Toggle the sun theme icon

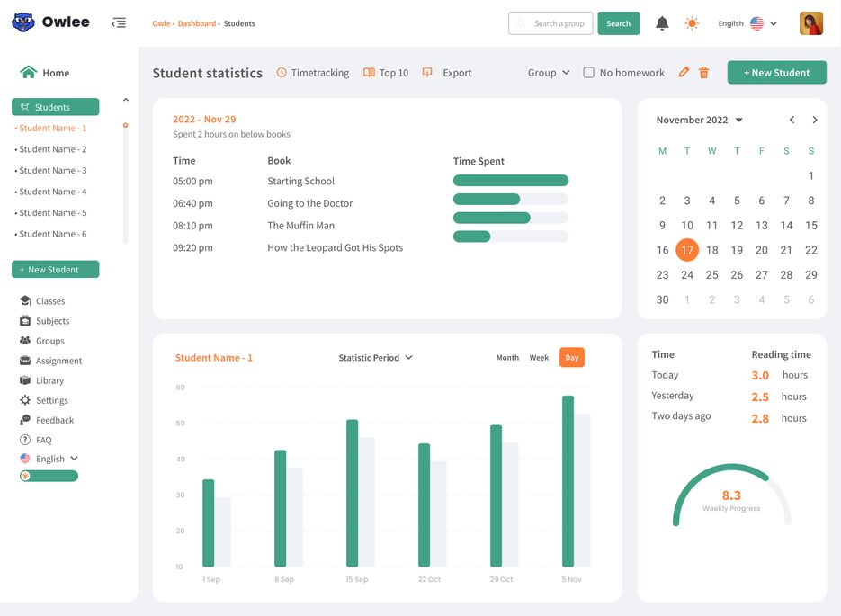click(692, 23)
